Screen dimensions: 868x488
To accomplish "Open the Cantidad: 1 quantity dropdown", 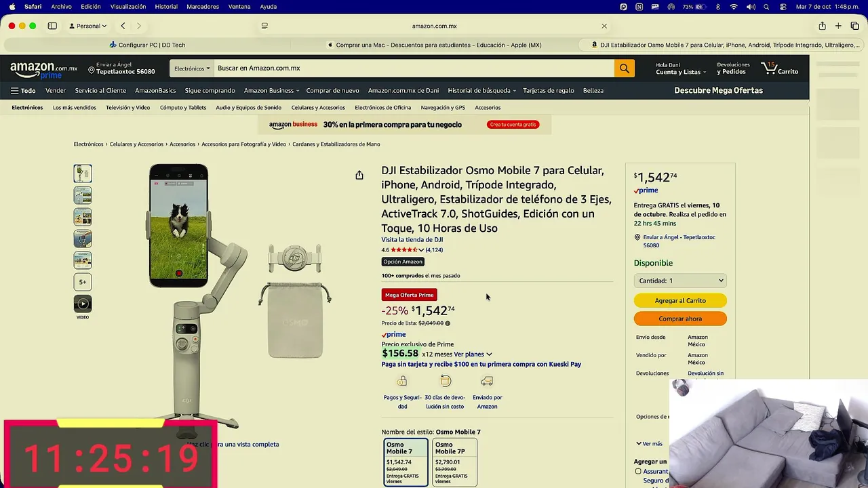I will pos(680,281).
